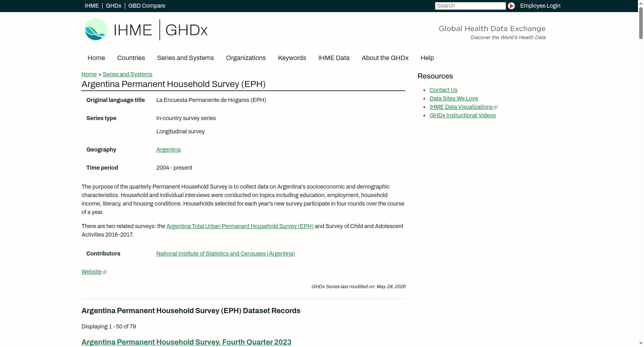Screen dimensions: 644x347
Task: Open the Countries menu
Action: click(131, 58)
